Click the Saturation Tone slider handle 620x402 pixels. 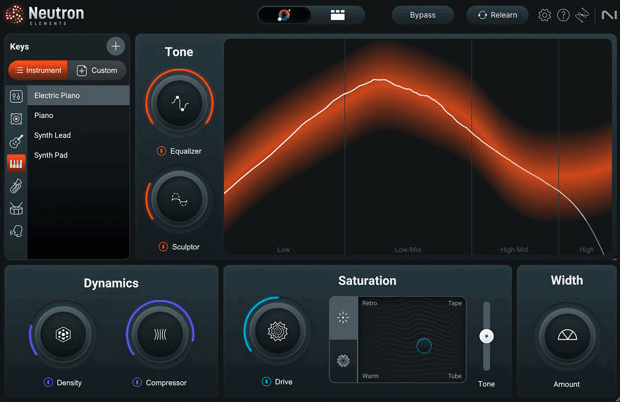pyautogui.click(x=487, y=336)
